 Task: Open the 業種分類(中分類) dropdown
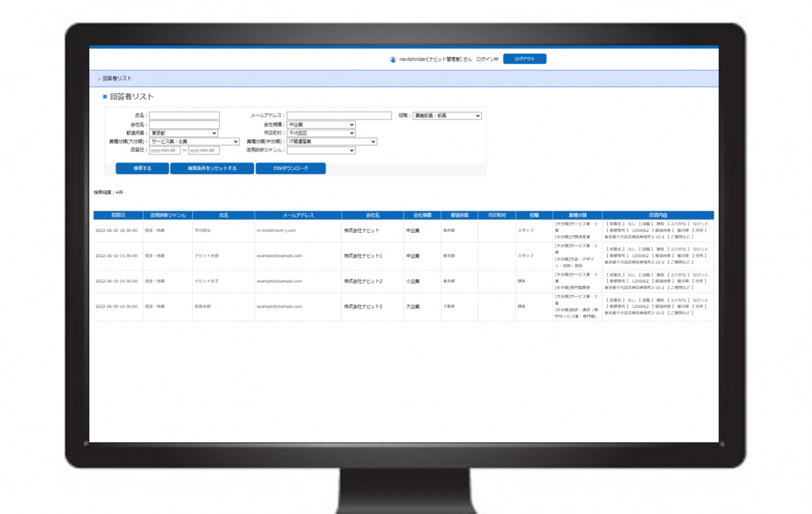point(332,142)
